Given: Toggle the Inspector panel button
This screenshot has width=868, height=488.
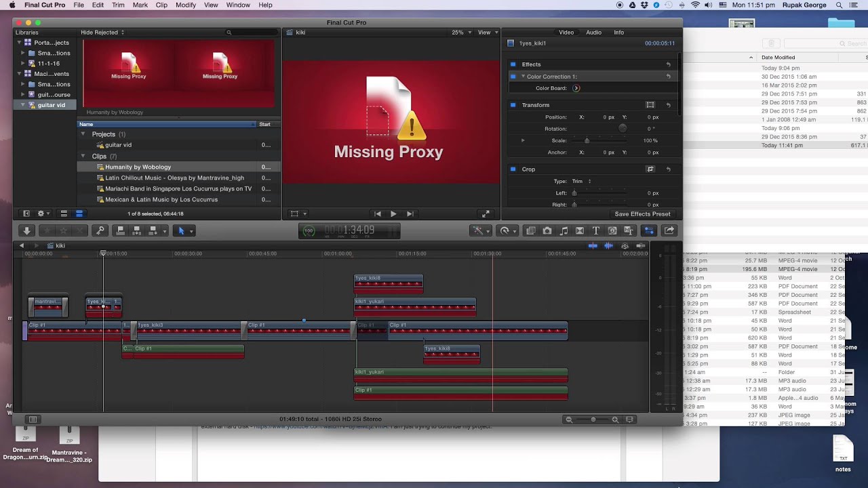Looking at the screenshot, I should coord(649,230).
